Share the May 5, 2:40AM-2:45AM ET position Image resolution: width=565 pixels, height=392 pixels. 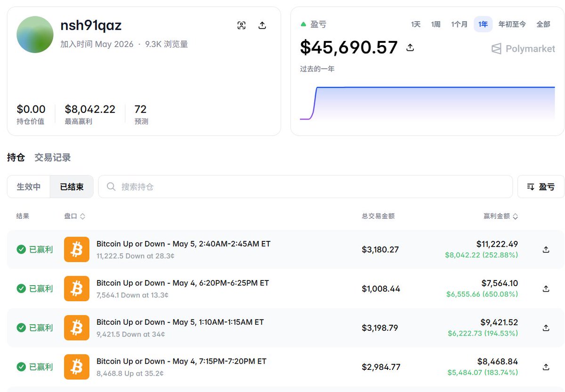[x=546, y=249]
